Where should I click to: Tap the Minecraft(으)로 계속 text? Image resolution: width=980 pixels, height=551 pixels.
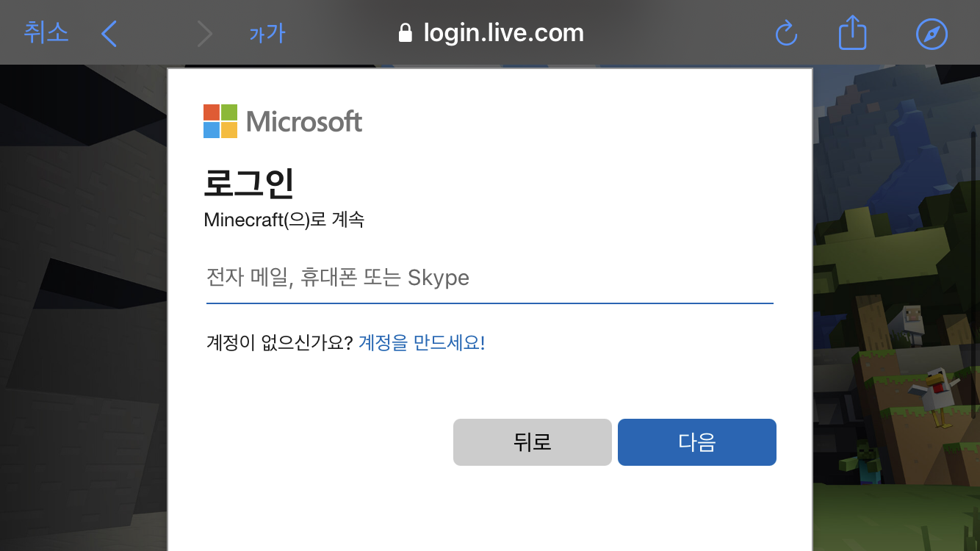(x=284, y=220)
